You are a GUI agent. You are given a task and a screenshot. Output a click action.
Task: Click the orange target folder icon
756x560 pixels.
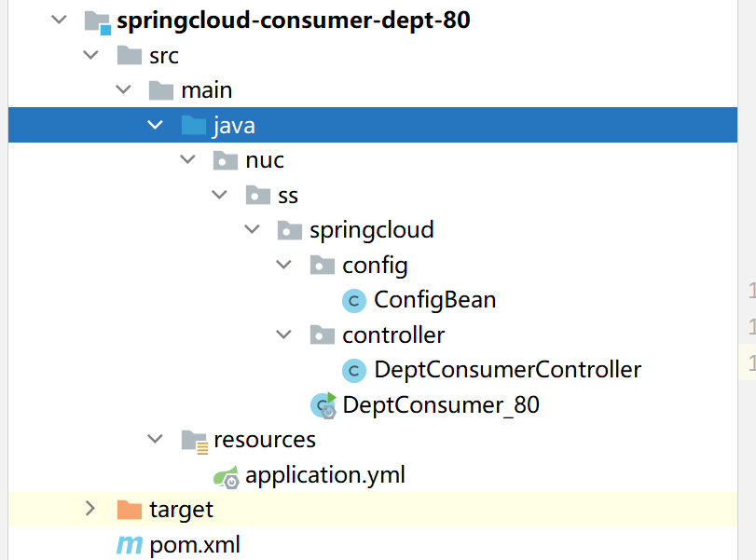click(x=130, y=510)
